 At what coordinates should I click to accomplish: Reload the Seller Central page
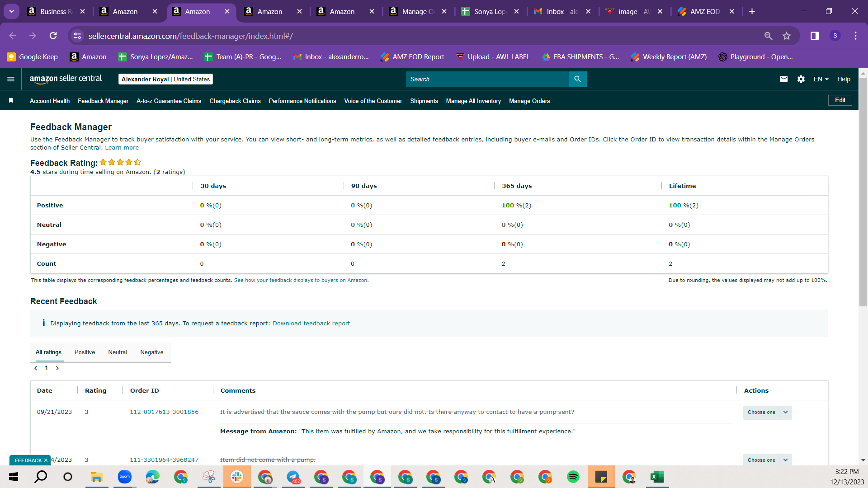53,36
